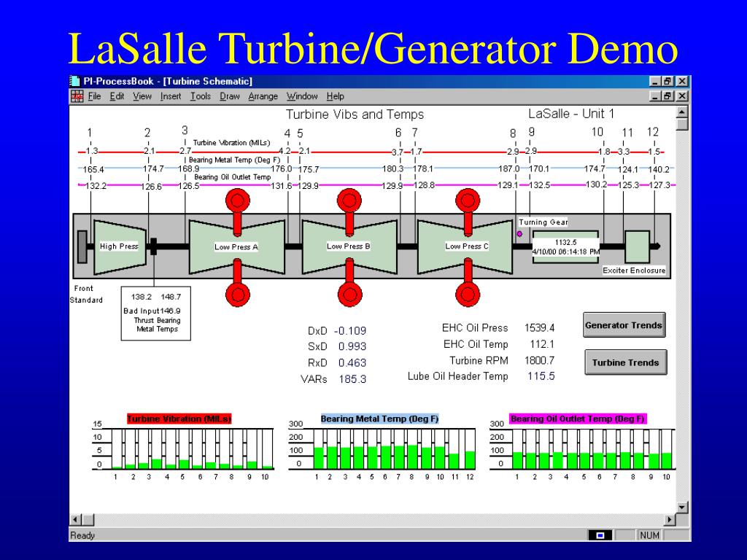Open the Arrange menu
This screenshot has width=747, height=560.
click(x=263, y=96)
